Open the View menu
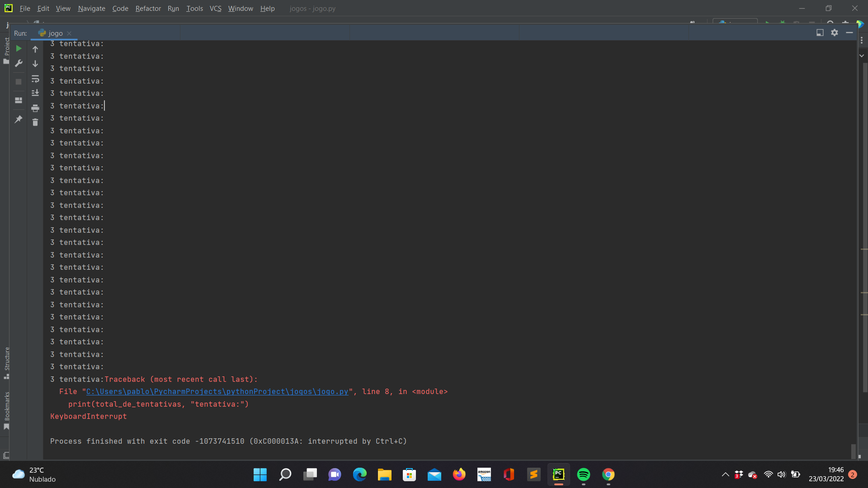This screenshot has width=868, height=488. click(63, 8)
